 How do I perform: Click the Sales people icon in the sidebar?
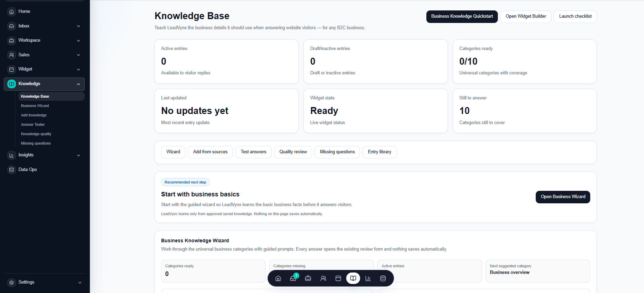pyautogui.click(x=11, y=55)
